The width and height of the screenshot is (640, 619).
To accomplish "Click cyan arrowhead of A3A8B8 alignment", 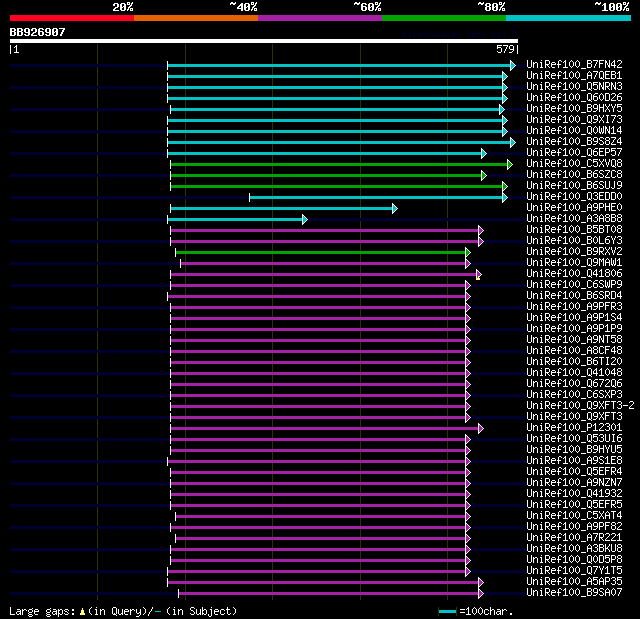I will point(304,220).
